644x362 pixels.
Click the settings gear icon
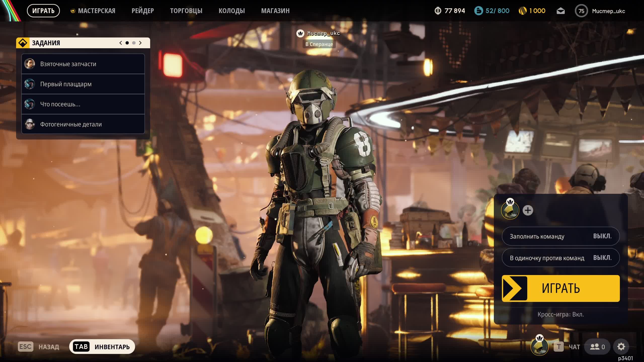pos(621,347)
